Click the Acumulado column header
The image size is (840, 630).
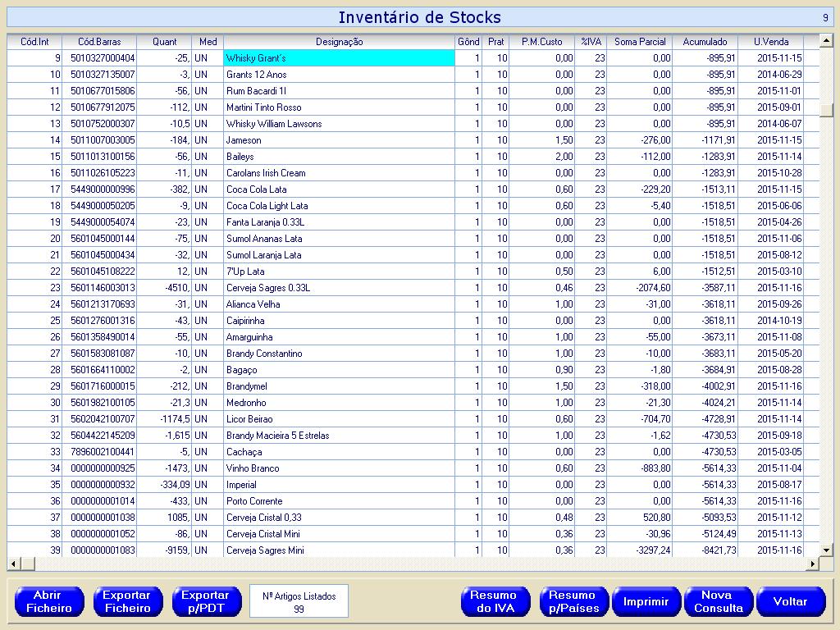pyautogui.click(x=705, y=42)
